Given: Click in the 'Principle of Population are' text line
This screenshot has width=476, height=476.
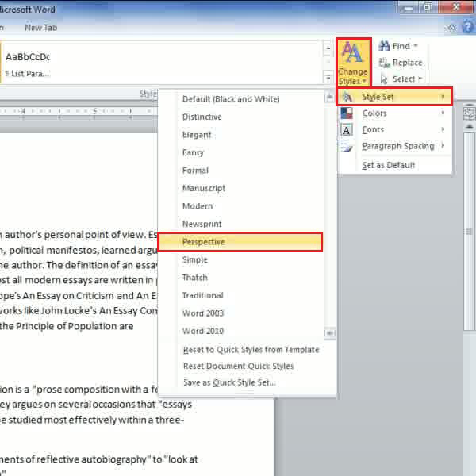Looking at the screenshot, I should (x=67, y=326).
